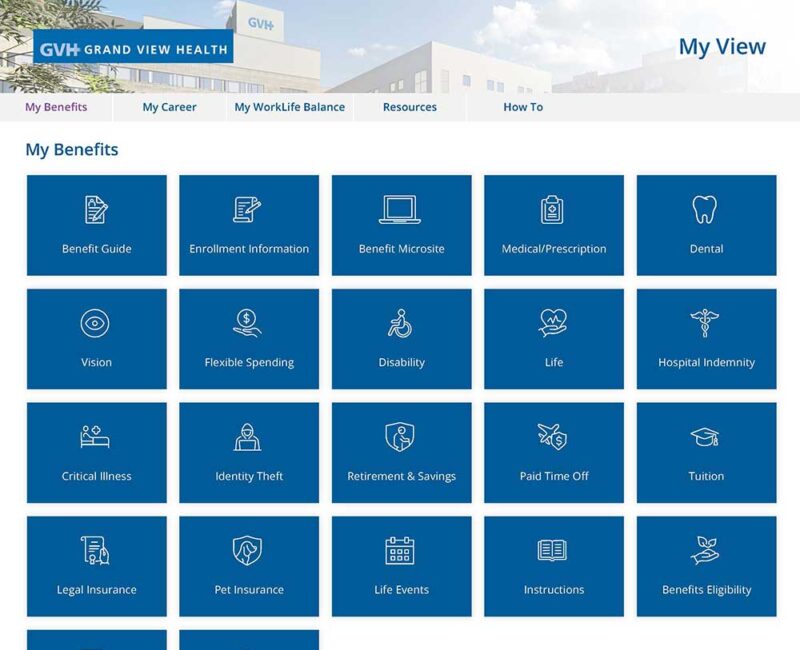Click the Benefit Microsite label
This screenshot has height=650, width=800.
(x=402, y=249)
